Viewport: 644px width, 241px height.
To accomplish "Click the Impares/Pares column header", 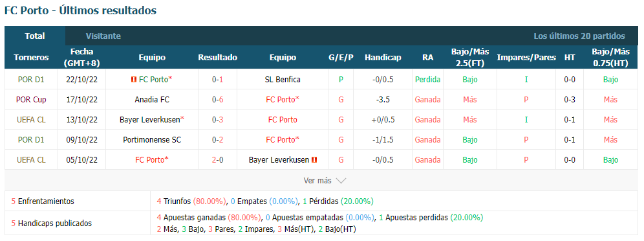I will point(526,58).
